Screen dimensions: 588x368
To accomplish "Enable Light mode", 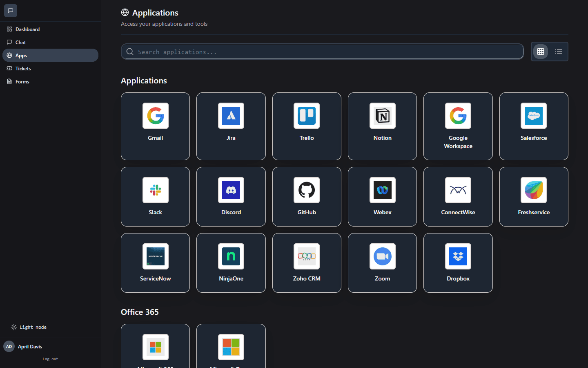I will point(28,327).
